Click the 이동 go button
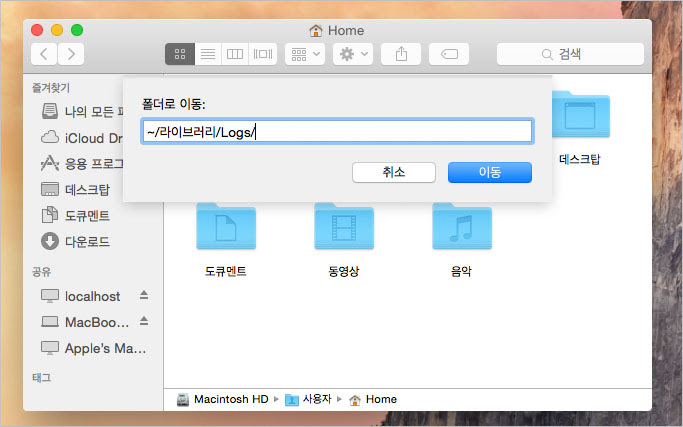 490,173
